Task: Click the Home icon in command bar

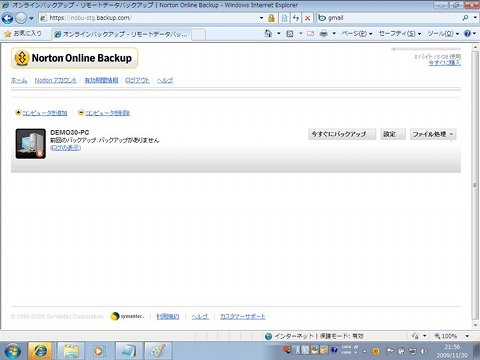Action: click(268, 33)
